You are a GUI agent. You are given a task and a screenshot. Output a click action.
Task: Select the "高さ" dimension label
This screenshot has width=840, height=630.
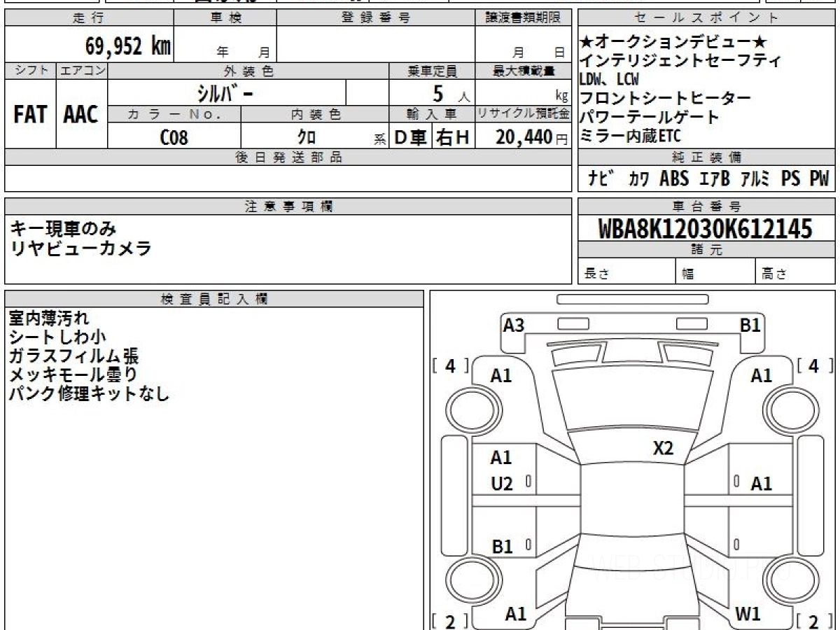[774, 274]
